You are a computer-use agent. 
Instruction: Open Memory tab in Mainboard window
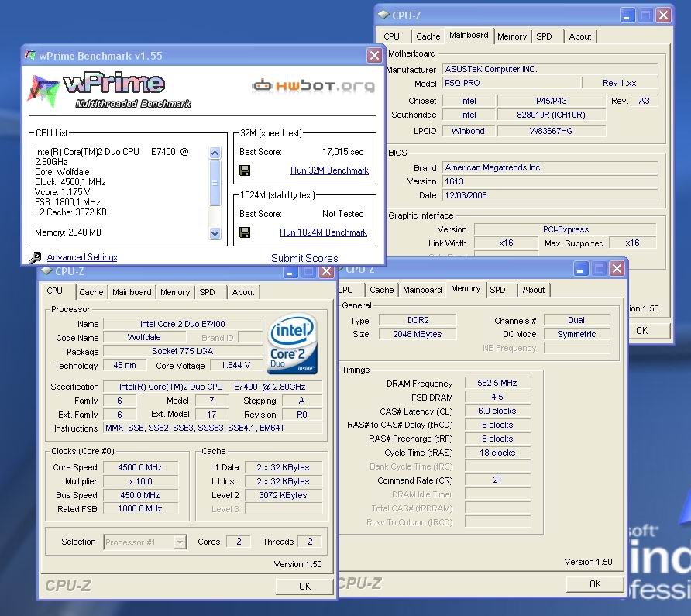tap(512, 36)
